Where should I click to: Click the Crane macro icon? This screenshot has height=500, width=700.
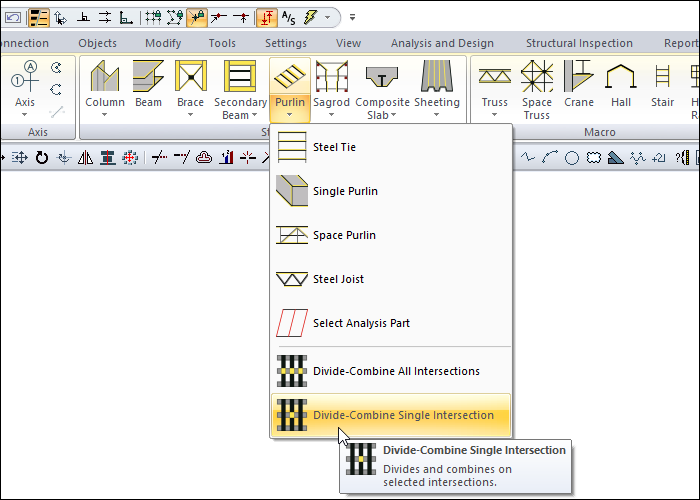tap(579, 76)
